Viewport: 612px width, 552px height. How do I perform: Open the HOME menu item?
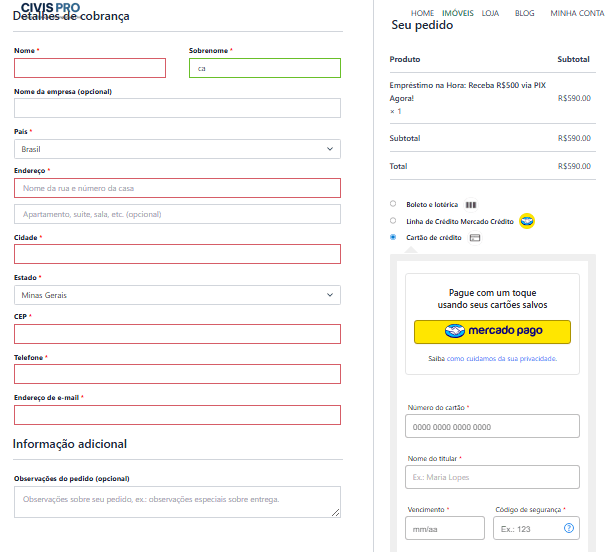(x=422, y=13)
